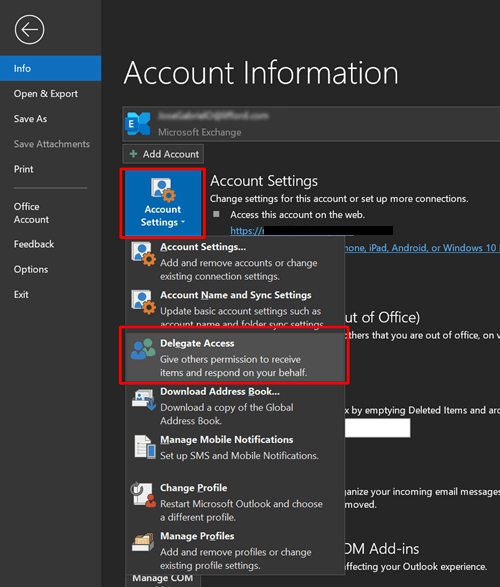Open Outlook Options
This screenshot has height=587, width=500.
[x=51, y=269]
